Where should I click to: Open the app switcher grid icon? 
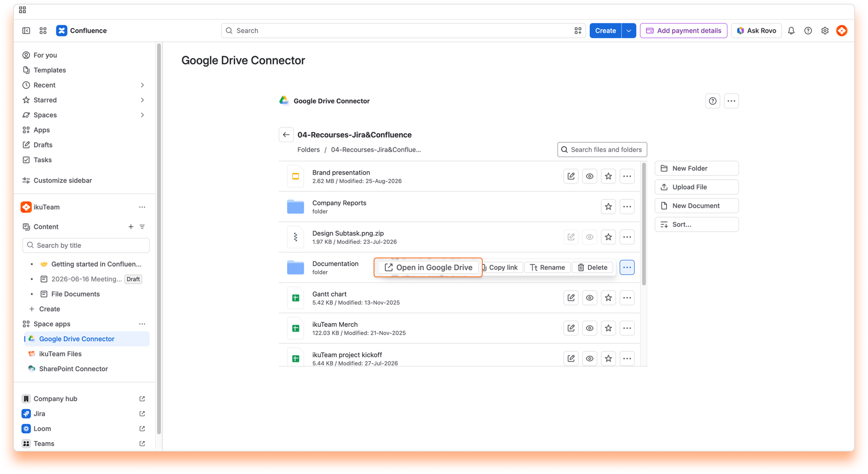click(x=43, y=30)
